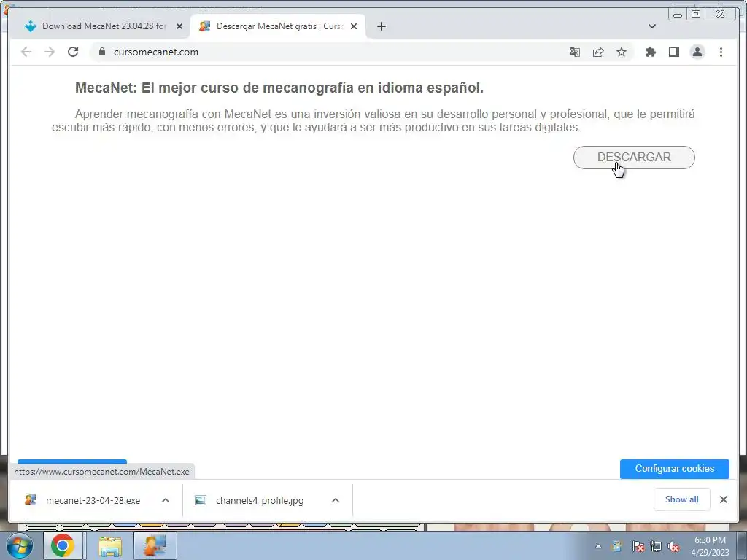The width and height of the screenshot is (747, 560).
Task: Click the Configurar cookies button
Action: 674,469
